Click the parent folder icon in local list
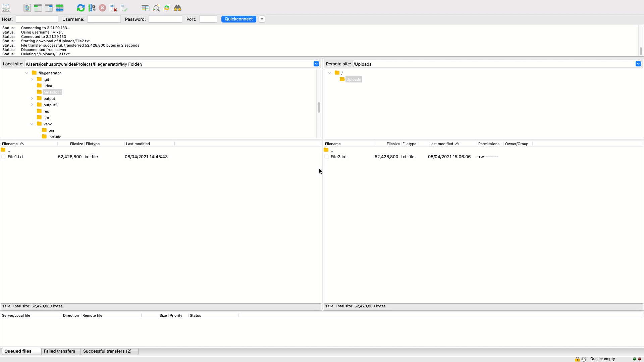Image resolution: width=644 pixels, height=362 pixels. (3, 150)
